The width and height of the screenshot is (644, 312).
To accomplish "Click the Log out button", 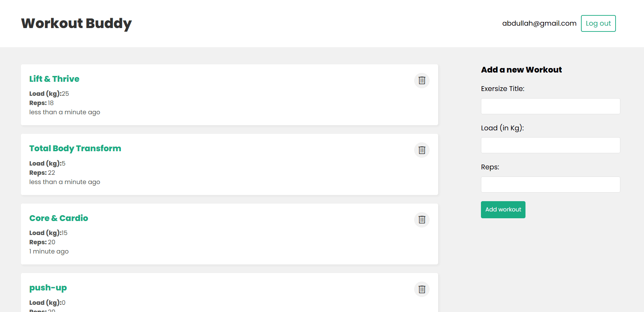I will [598, 24].
